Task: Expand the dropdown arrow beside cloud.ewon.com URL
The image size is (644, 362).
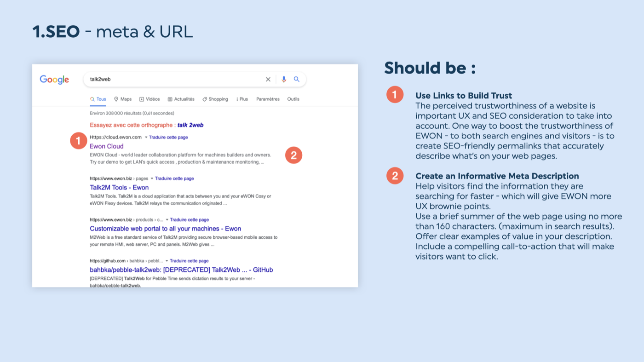Action: coord(146,138)
